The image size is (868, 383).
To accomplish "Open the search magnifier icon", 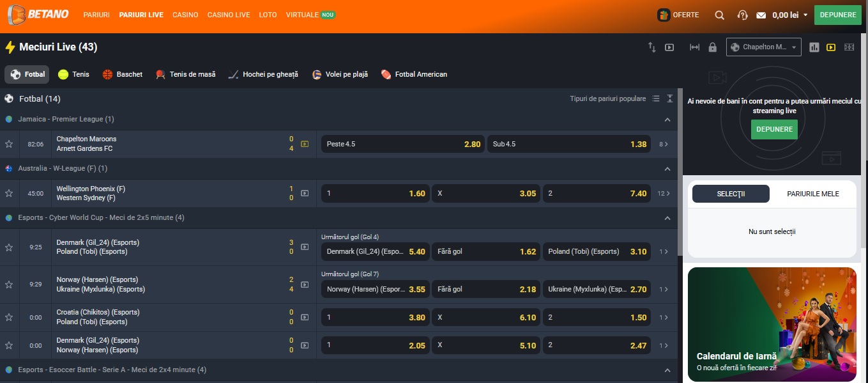I will (x=720, y=15).
